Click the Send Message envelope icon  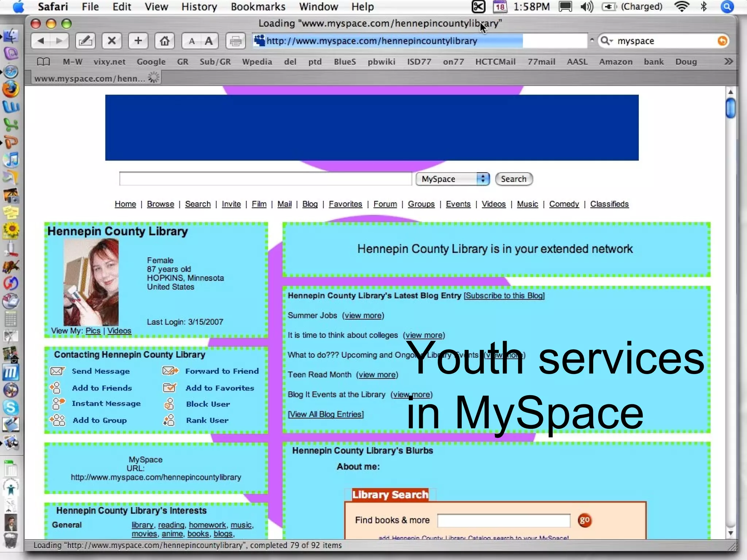click(57, 371)
